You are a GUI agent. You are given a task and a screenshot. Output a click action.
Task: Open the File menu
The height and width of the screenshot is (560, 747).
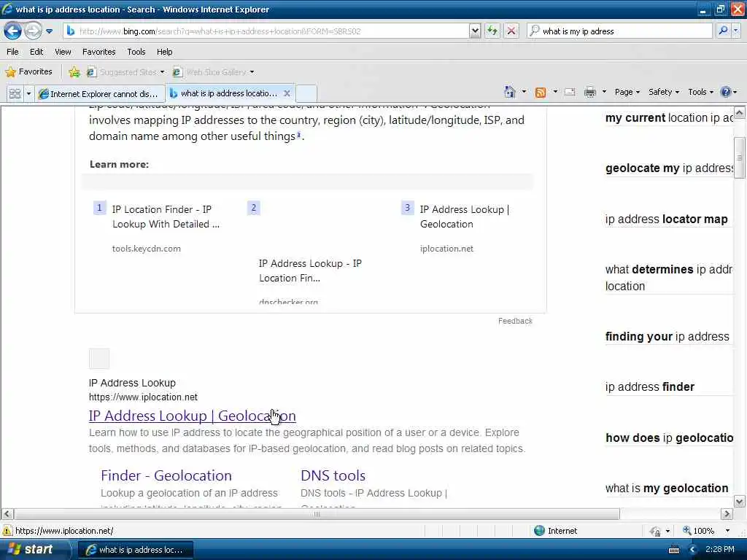point(12,52)
